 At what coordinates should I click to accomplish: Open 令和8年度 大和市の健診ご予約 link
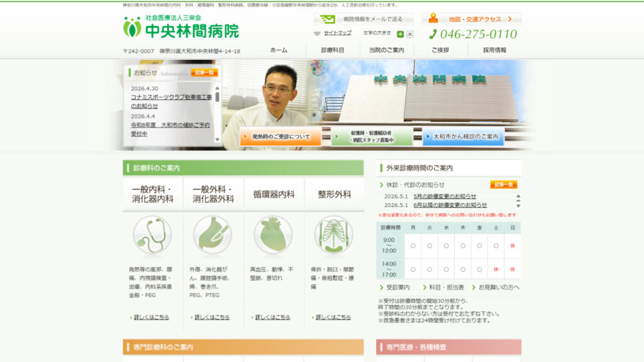(170, 129)
